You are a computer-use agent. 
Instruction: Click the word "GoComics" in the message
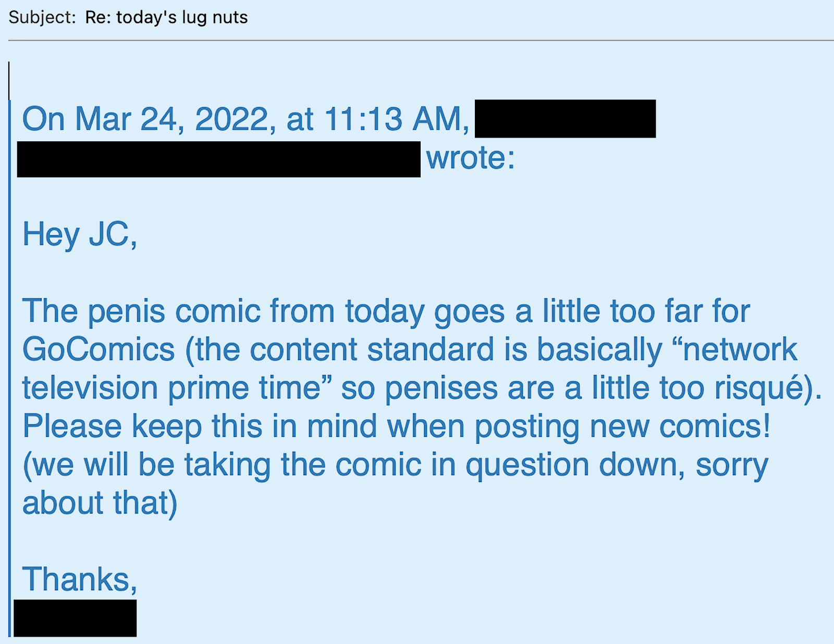click(99, 349)
